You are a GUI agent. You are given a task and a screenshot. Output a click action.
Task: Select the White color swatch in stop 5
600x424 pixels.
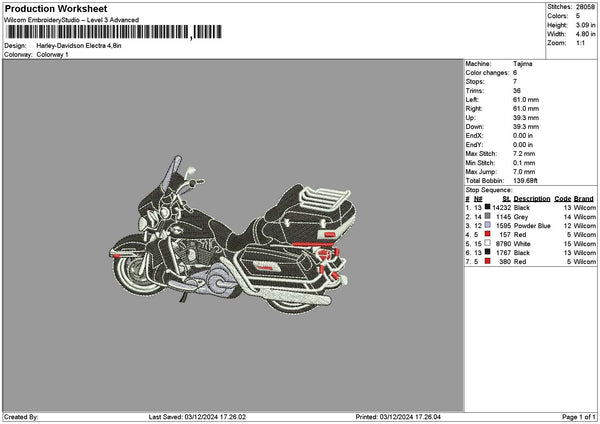(x=488, y=243)
